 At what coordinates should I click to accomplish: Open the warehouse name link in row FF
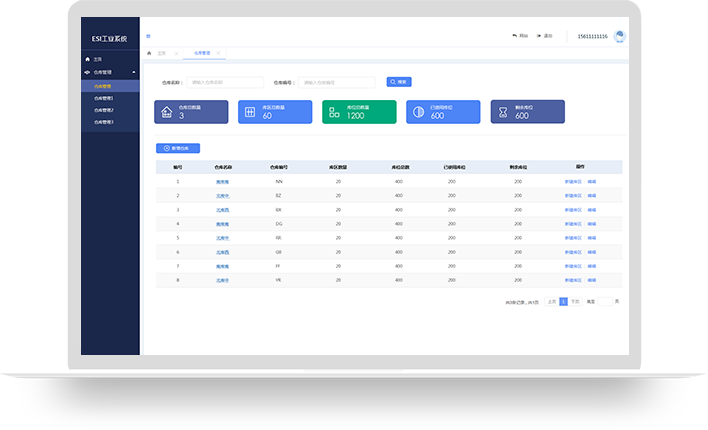point(223,266)
